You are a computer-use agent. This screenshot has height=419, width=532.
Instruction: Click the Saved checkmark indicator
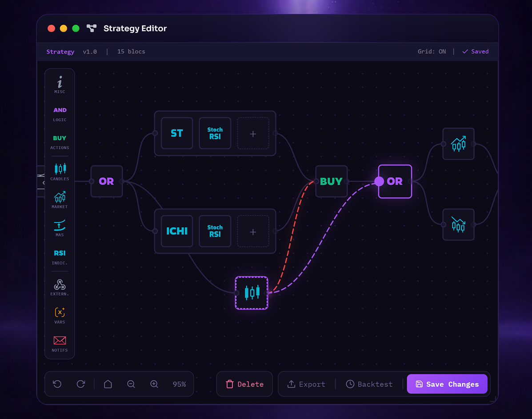point(475,51)
